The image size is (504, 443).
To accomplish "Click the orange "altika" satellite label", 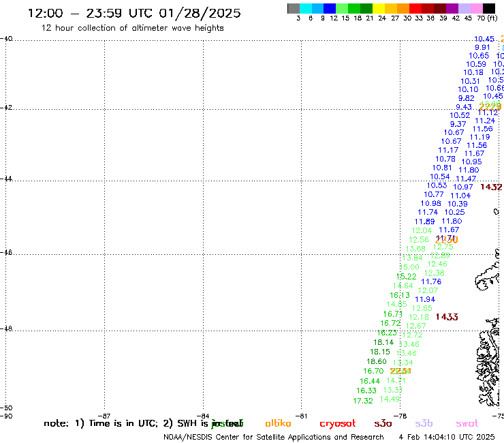I will pyautogui.click(x=278, y=423).
